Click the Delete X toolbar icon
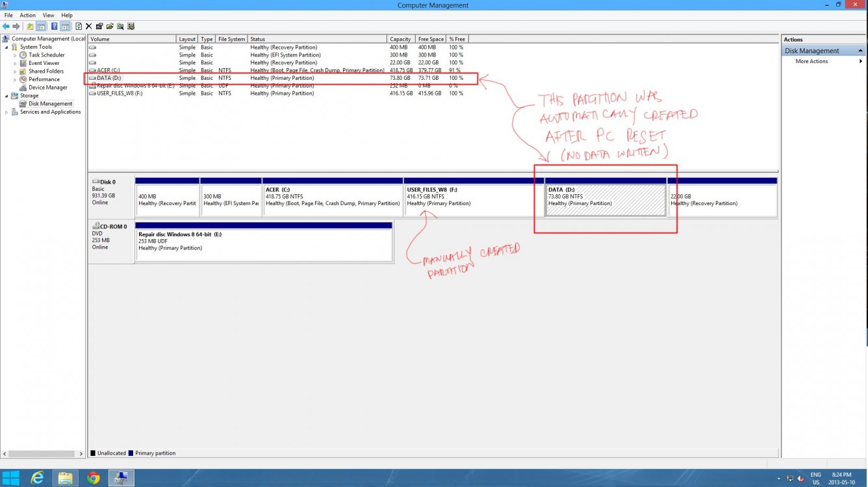This screenshot has height=487, width=868. (x=89, y=27)
